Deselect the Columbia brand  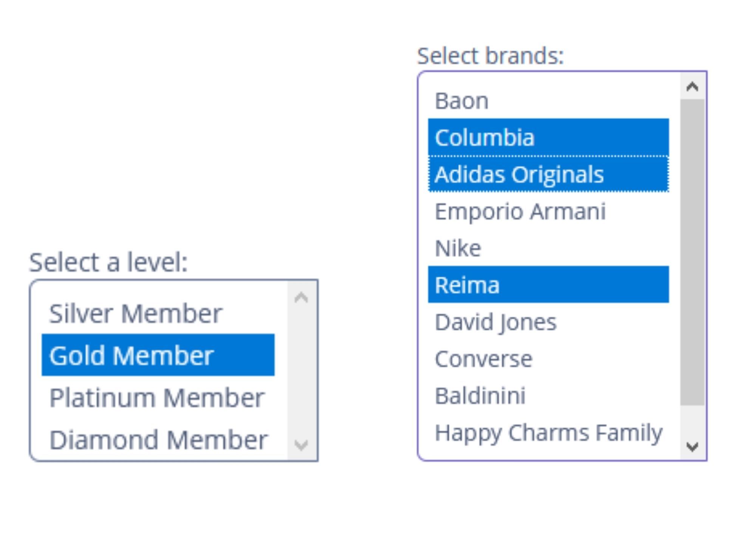tap(548, 137)
